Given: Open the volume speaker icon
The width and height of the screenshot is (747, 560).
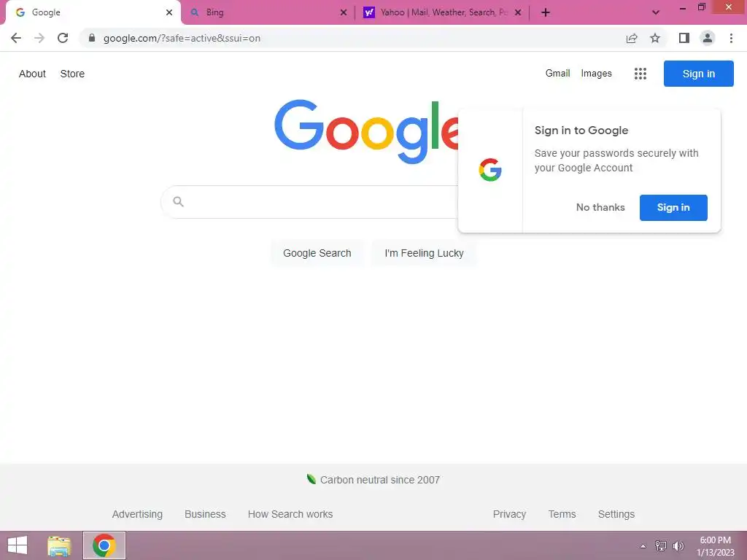Looking at the screenshot, I should coord(678,545).
